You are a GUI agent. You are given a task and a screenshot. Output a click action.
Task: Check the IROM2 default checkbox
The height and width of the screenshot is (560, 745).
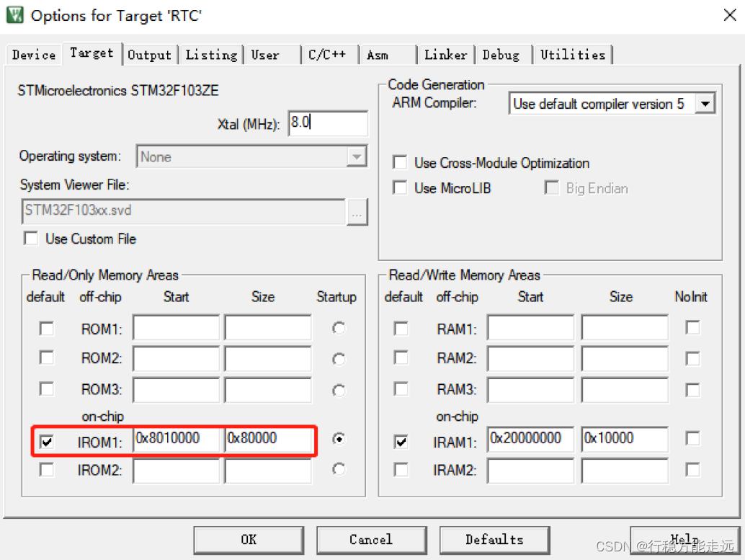coord(47,470)
